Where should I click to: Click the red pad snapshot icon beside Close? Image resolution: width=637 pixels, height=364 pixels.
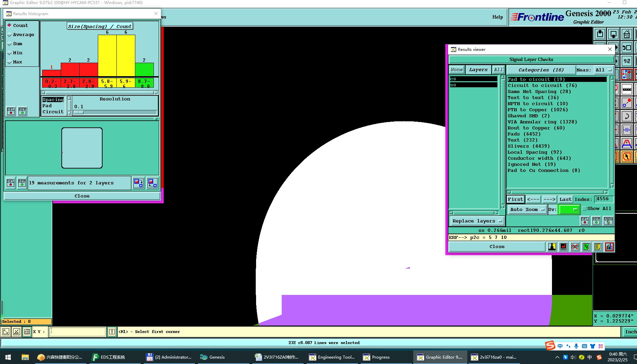pyautogui.click(x=563, y=247)
